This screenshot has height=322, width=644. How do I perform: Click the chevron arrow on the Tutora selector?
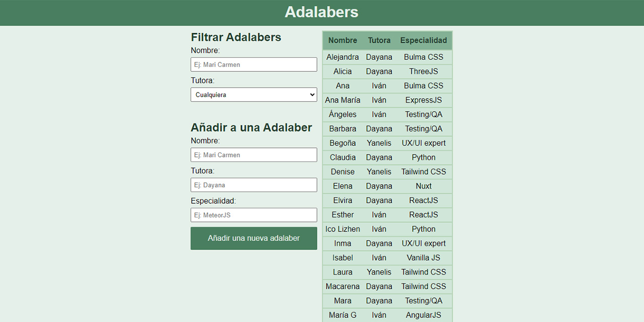(x=312, y=95)
